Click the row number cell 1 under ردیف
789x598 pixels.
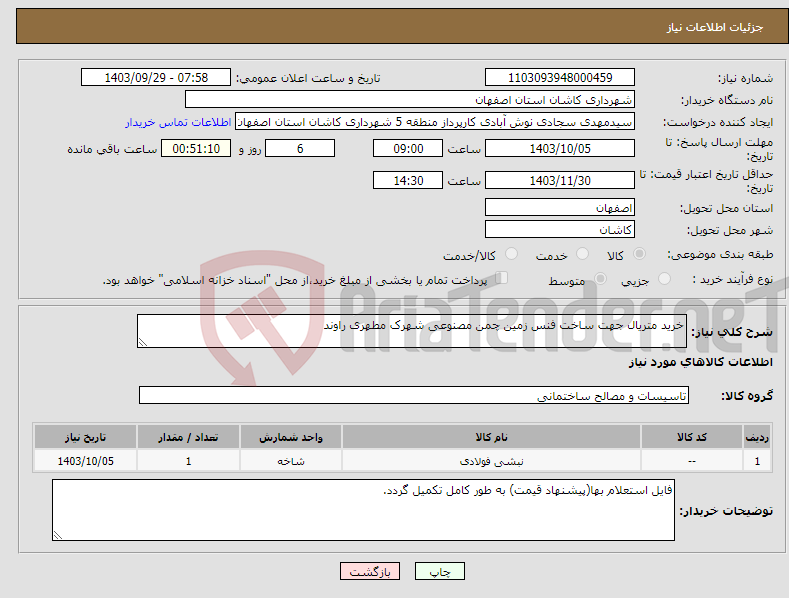[757, 461]
